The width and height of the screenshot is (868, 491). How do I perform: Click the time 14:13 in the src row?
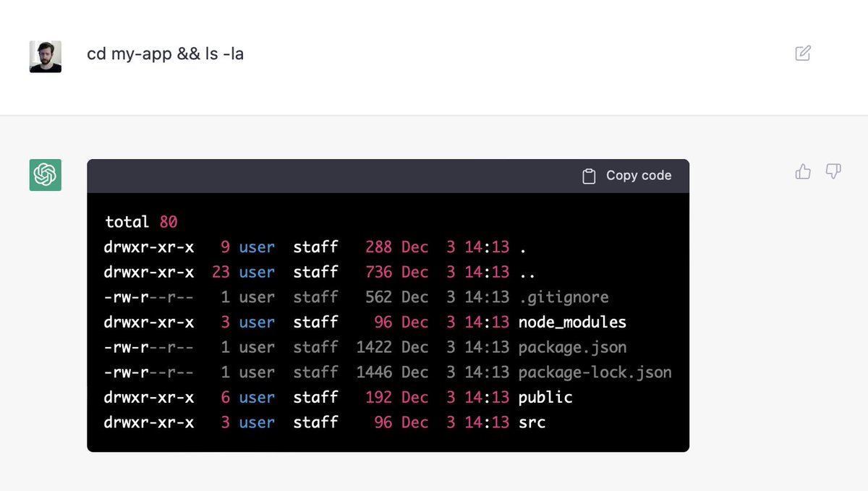point(487,422)
